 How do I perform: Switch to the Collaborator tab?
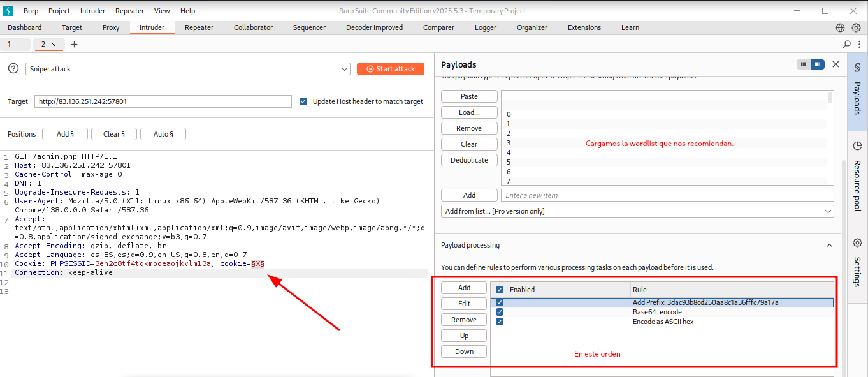pyautogui.click(x=253, y=27)
